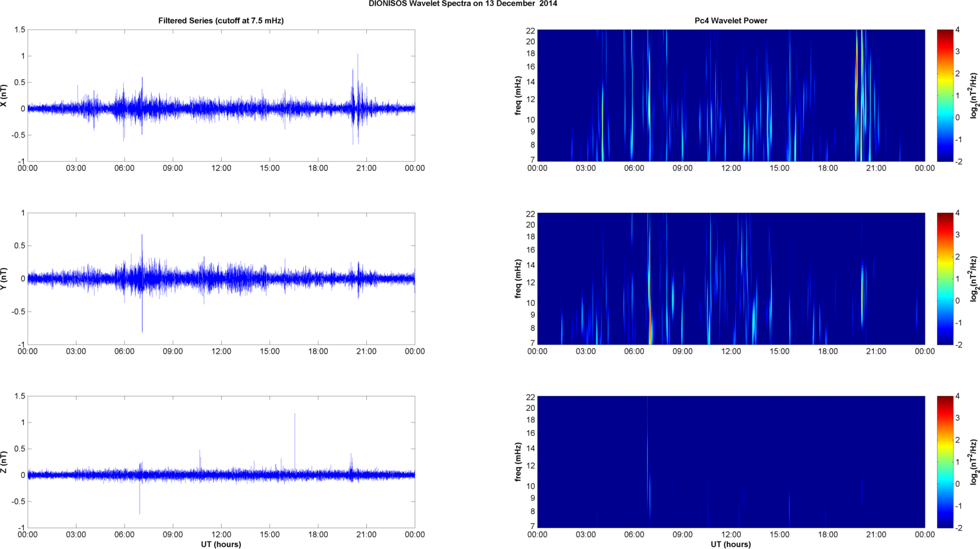This screenshot has height=549, width=980.
Task: Click the "Y (nT)" axis label
Action: click(x=4, y=278)
